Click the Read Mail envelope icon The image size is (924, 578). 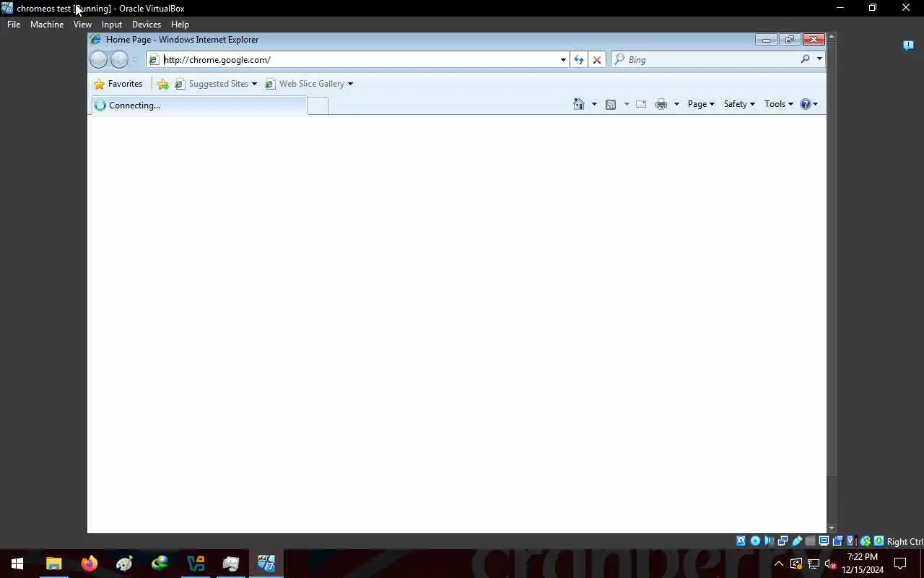(641, 104)
